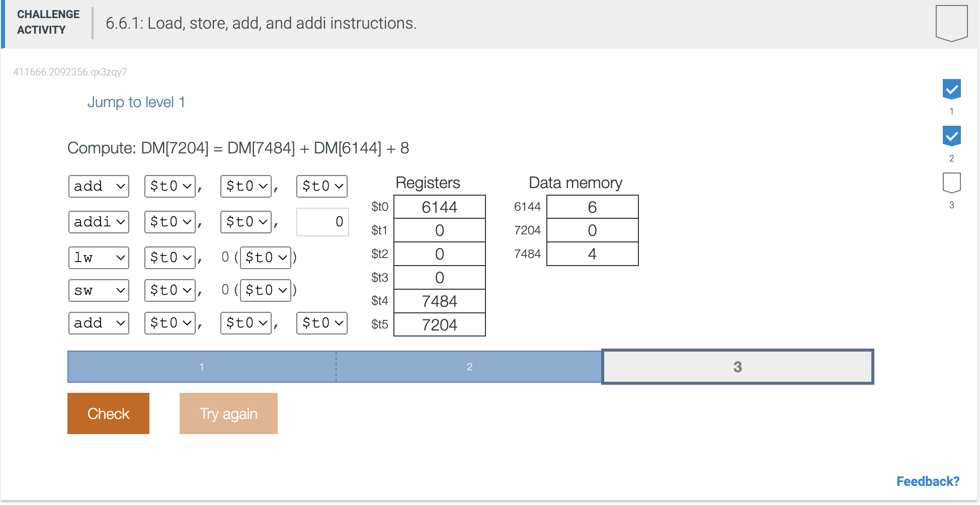Open last add row destination register dropdown
Image resolution: width=980 pixels, height=505 pixels.
click(x=170, y=323)
